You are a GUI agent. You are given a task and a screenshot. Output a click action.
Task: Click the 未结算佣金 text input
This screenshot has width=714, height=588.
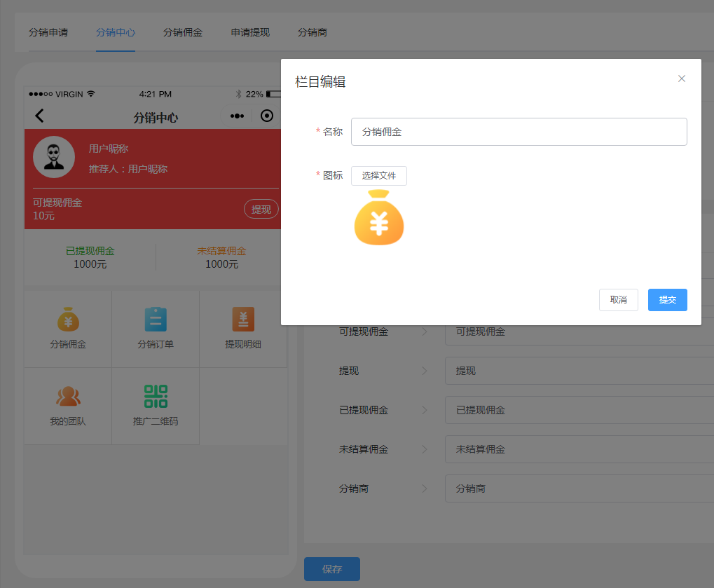click(x=579, y=449)
